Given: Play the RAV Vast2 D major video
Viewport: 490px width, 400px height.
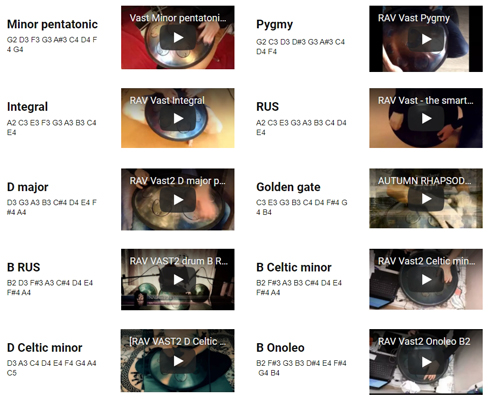Looking at the screenshot, I should coord(178,200).
